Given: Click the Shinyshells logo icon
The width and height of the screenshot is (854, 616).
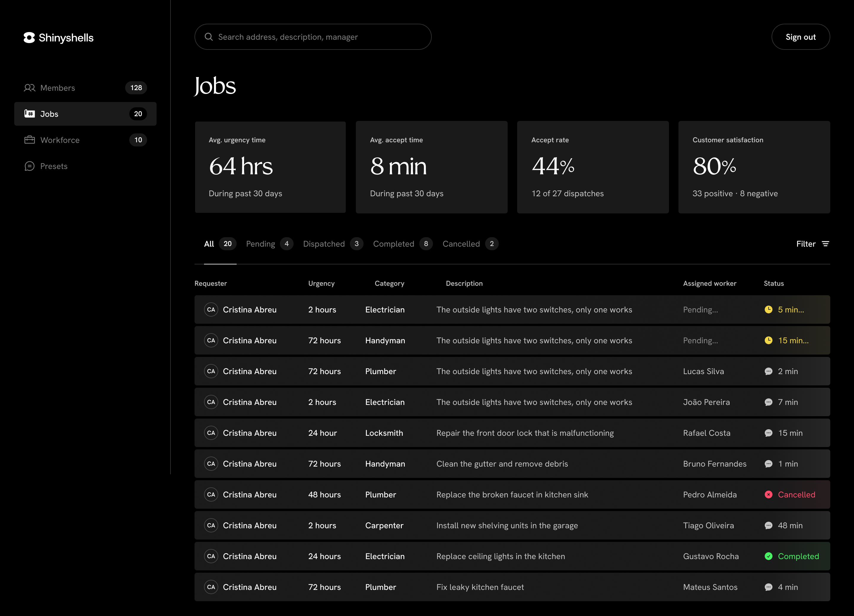Looking at the screenshot, I should pos(29,38).
